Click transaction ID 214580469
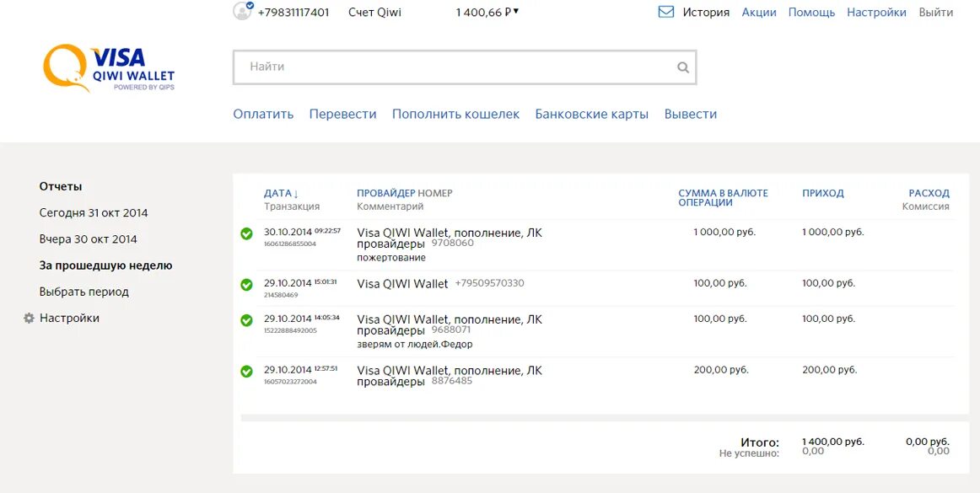Screen dimensions: 980x493 (281, 295)
